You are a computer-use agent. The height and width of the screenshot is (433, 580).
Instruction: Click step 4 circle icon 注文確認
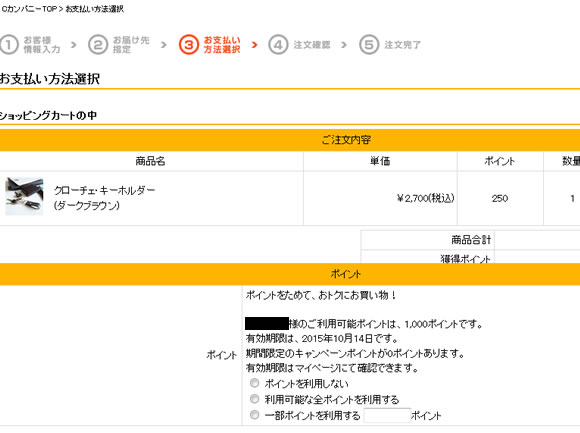tap(278, 45)
